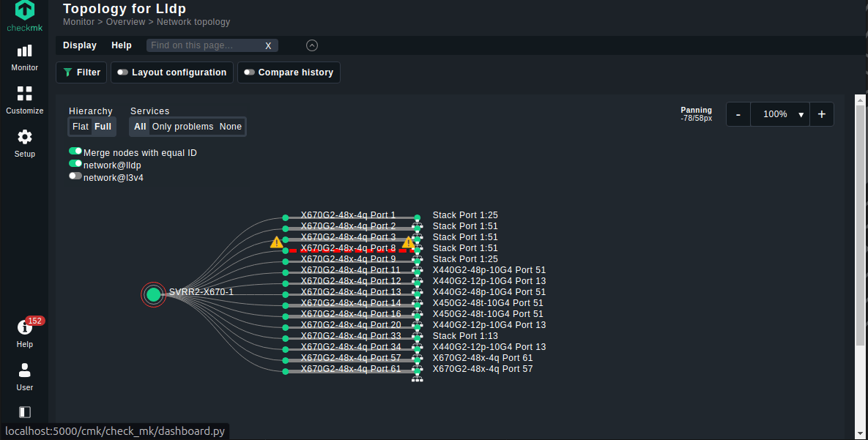The image size is (868, 440).
Task: Open the Setup gear menu
Action: click(24, 144)
